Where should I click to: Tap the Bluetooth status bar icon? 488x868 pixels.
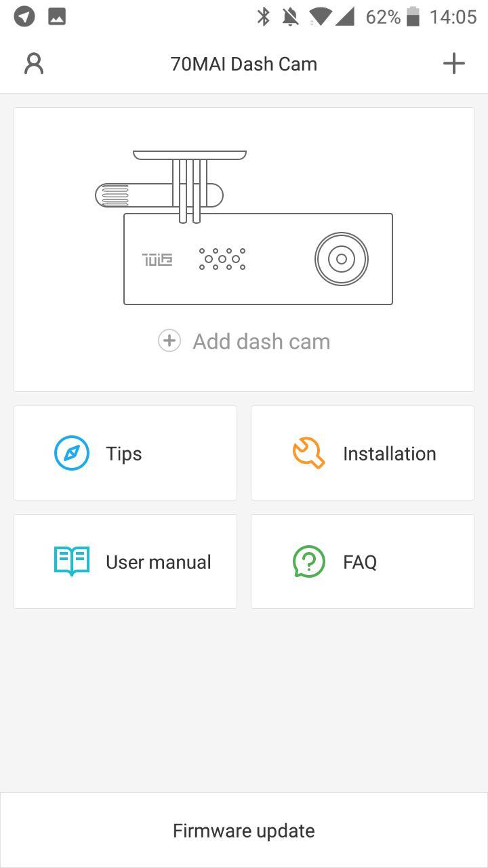pos(263,17)
